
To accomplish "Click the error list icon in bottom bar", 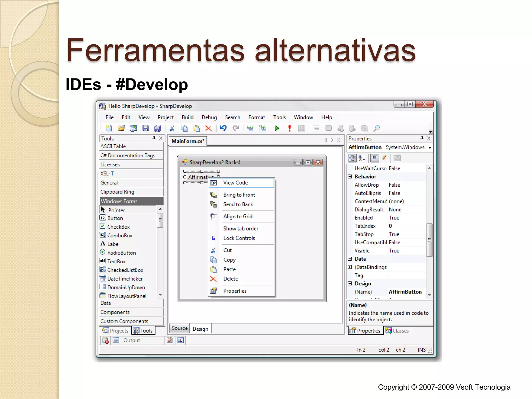I will pyautogui.click(x=105, y=340).
